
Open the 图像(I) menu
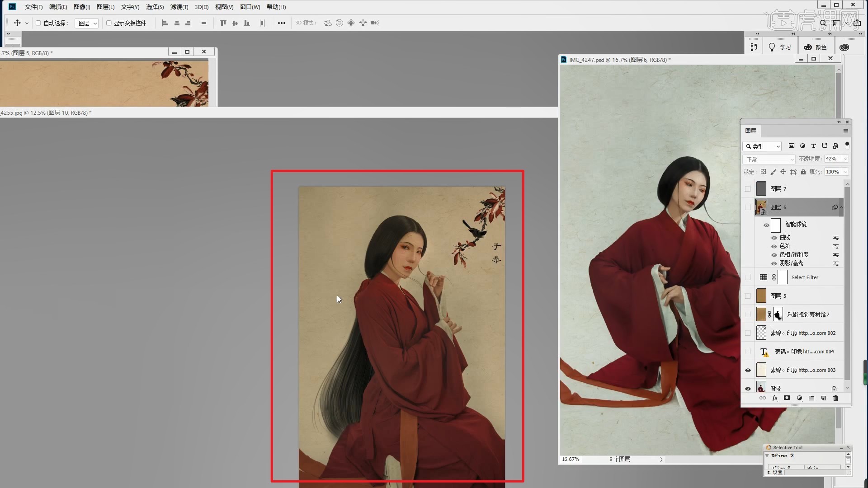coord(82,7)
